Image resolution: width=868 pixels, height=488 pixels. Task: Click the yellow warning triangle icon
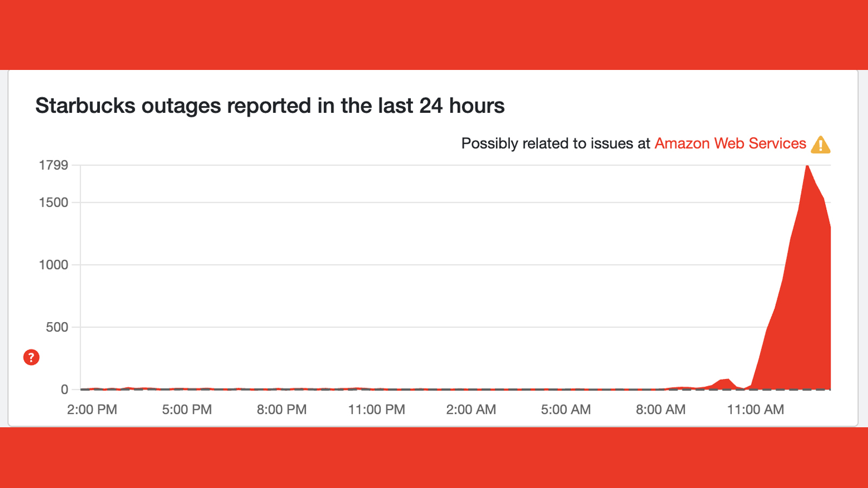tap(820, 145)
